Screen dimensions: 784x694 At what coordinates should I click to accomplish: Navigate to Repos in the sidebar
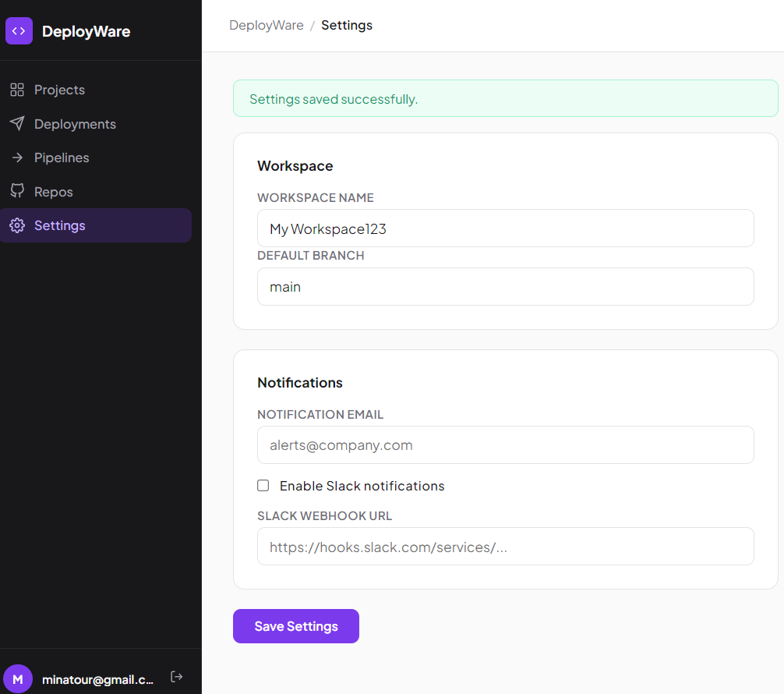click(96, 192)
